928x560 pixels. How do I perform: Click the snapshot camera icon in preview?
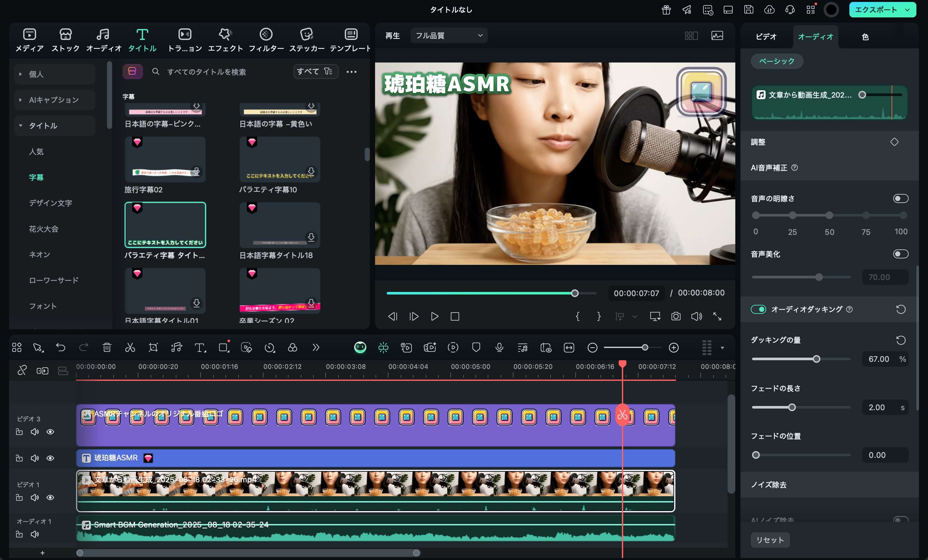pyautogui.click(x=676, y=316)
